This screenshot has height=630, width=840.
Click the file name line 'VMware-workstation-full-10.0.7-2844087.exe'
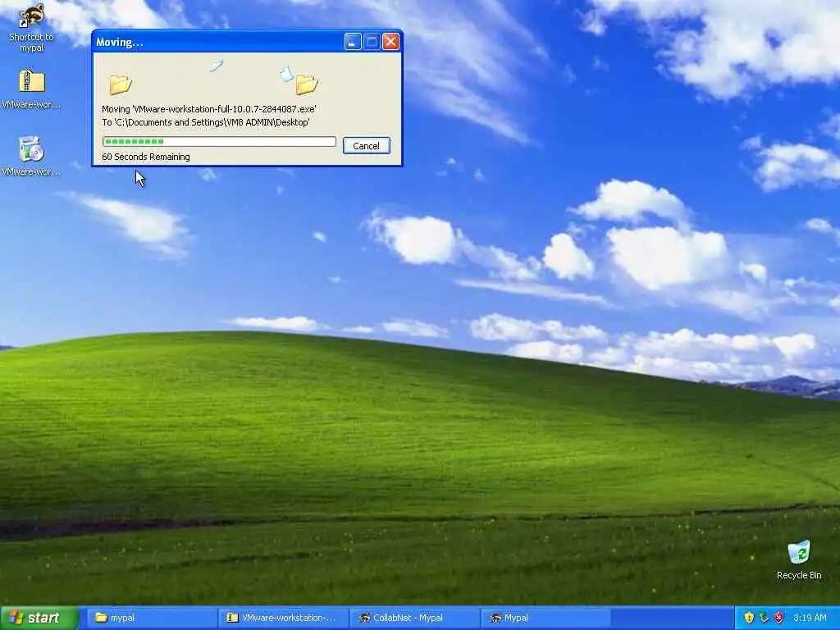[209, 109]
